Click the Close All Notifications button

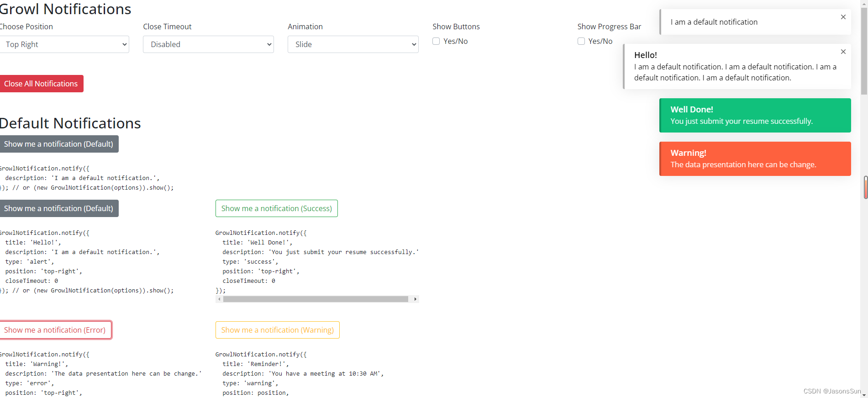click(41, 84)
